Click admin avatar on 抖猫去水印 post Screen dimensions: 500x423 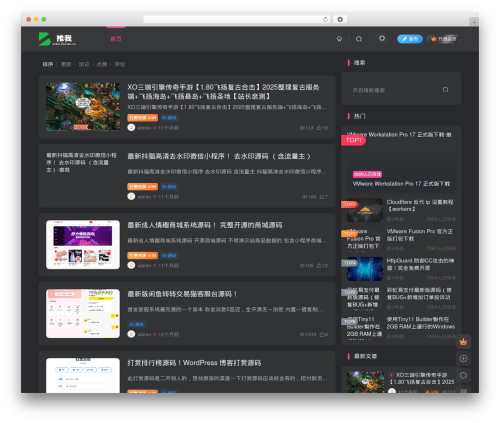coord(131,197)
